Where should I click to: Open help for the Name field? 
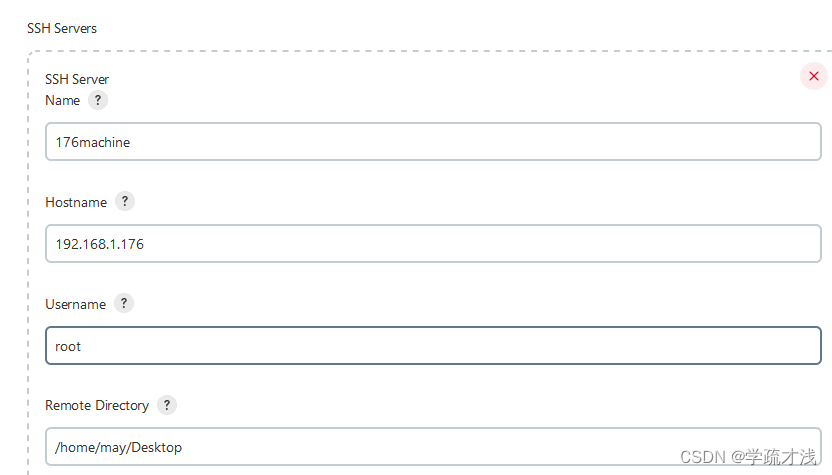tap(98, 100)
